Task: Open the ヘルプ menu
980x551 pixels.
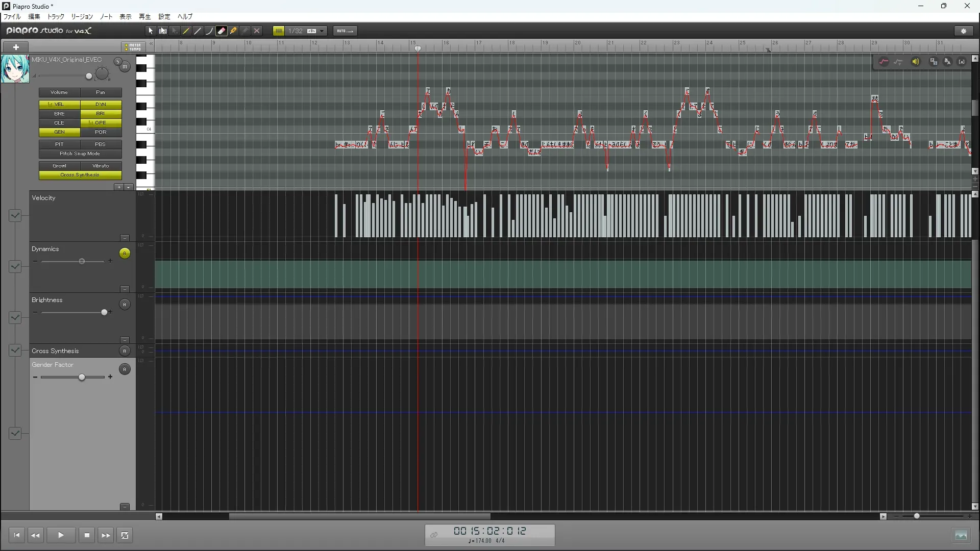Action: point(185,17)
